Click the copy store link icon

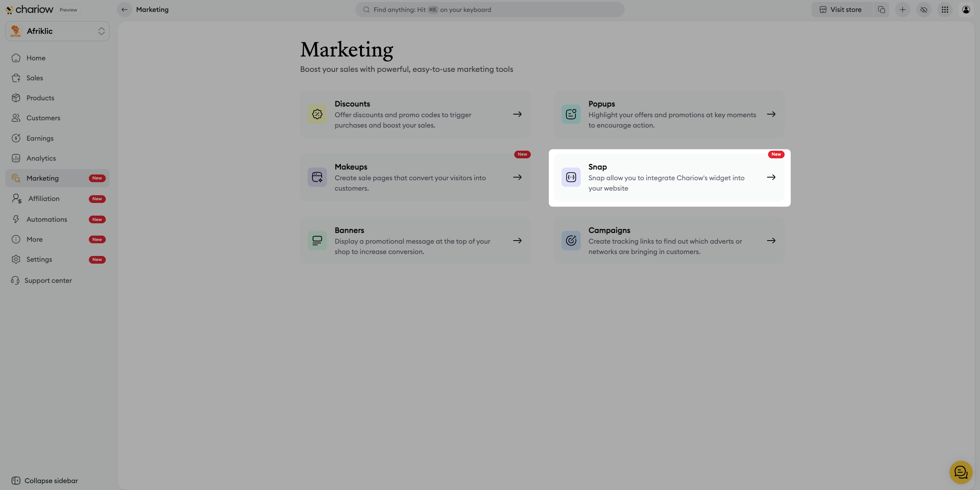(881, 10)
